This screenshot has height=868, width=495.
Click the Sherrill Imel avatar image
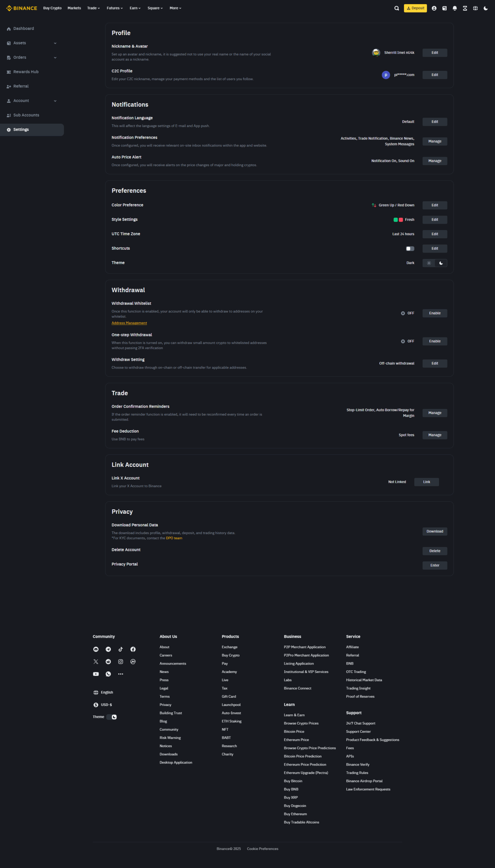tap(376, 53)
